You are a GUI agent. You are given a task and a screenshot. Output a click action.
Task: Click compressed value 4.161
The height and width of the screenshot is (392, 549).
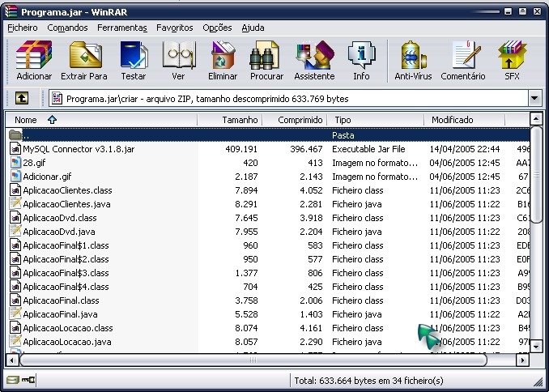click(311, 328)
